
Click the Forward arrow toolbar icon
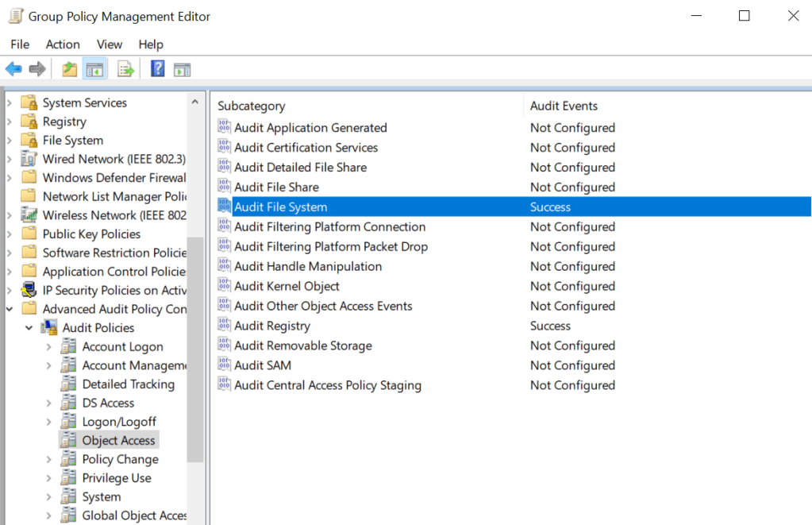point(37,70)
